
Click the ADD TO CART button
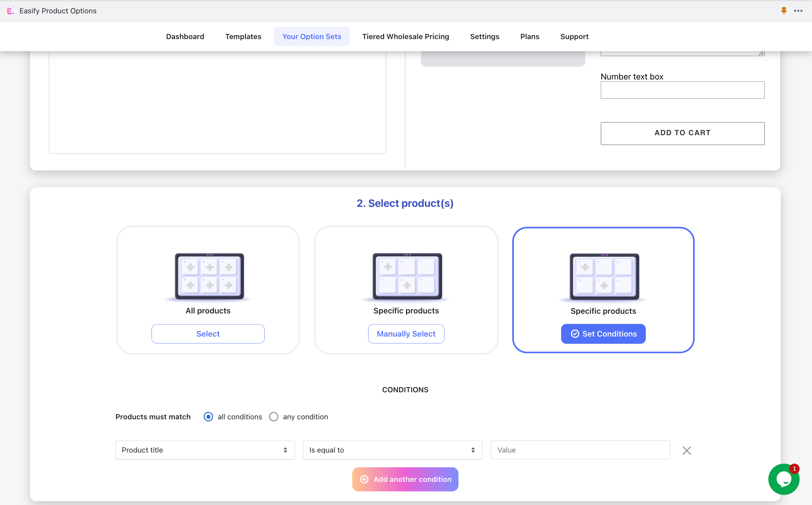click(x=682, y=133)
